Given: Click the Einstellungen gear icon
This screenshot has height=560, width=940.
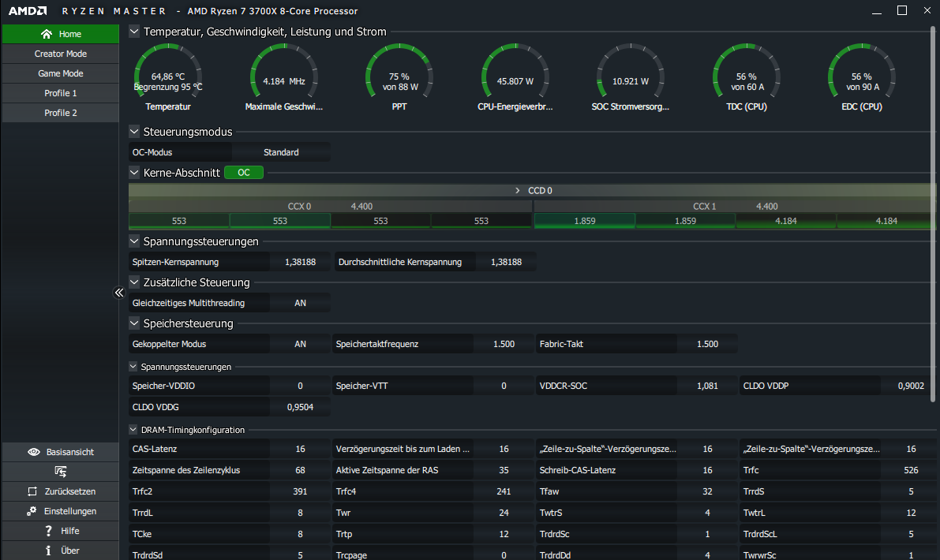Looking at the screenshot, I should tap(31, 511).
